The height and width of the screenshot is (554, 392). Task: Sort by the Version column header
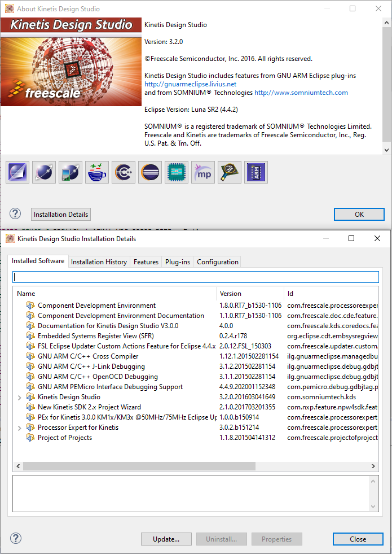[x=250, y=294]
